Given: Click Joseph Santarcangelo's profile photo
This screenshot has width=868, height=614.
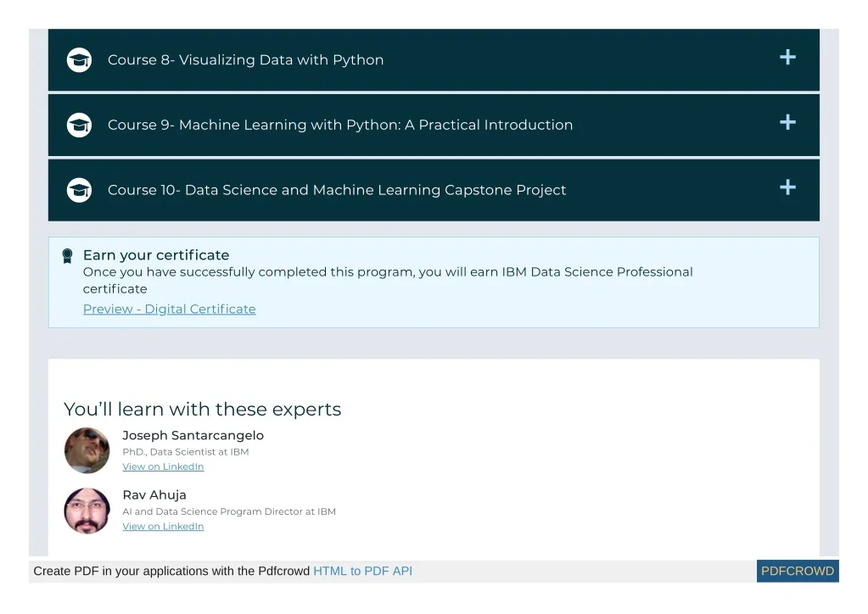Looking at the screenshot, I should pos(87,450).
